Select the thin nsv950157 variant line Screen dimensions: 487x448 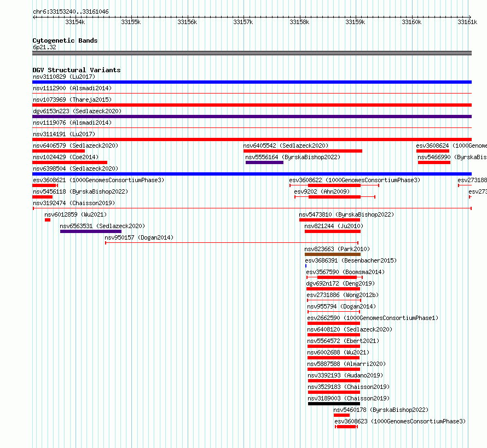coord(231,243)
